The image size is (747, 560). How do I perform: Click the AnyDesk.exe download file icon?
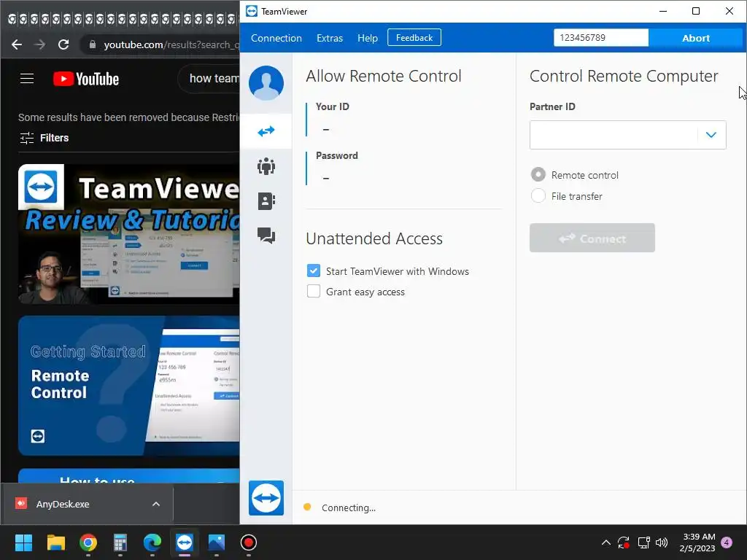pyautogui.click(x=21, y=504)
